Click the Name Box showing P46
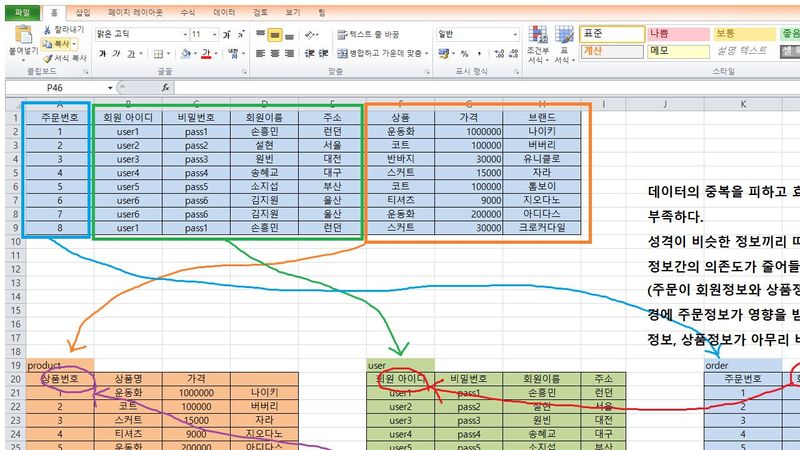 (x=55, y=88)
